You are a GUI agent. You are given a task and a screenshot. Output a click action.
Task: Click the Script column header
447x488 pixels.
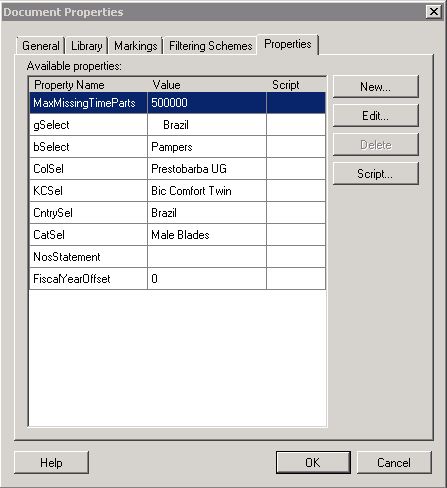296,85
